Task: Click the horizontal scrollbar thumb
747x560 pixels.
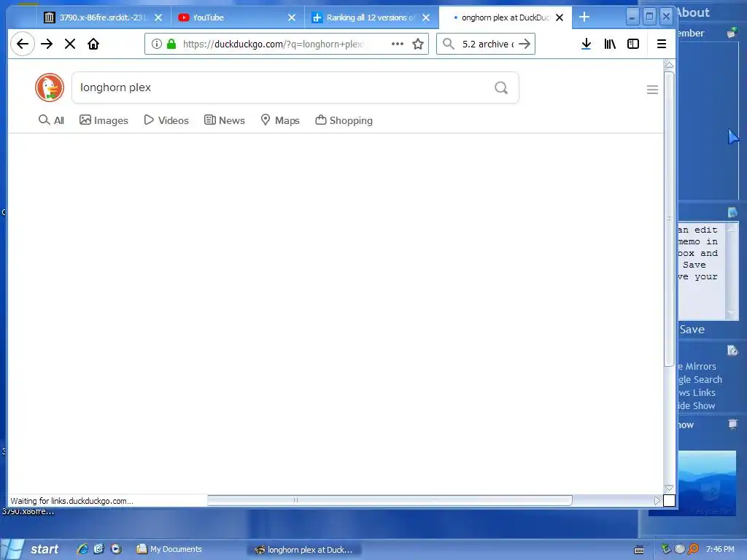Action: 390,500
